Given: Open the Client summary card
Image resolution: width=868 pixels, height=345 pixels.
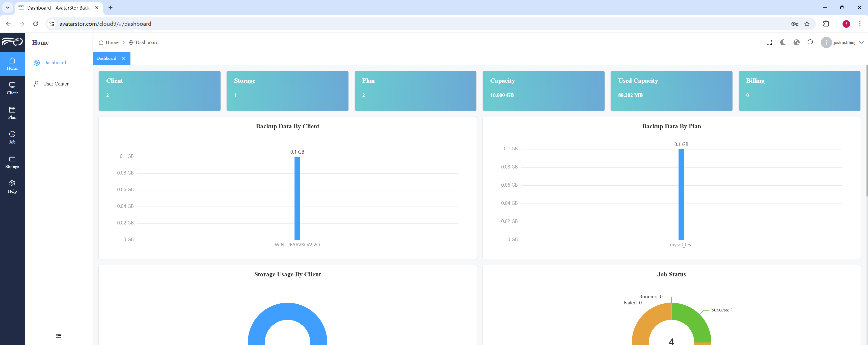Looking at the screenshot, I should click(159, 91).
